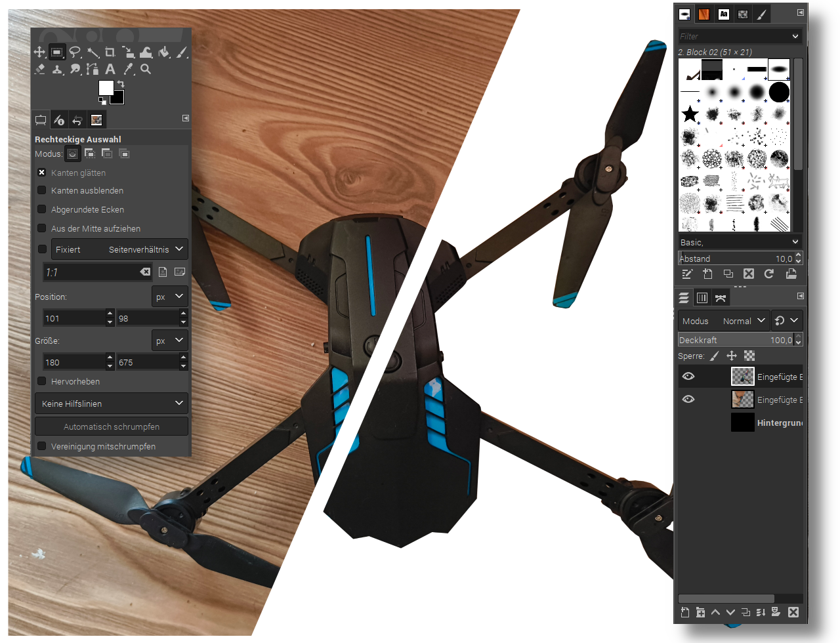The width and height of the screenshot is (840, 643).
Task: Toggle the Kanten glätten checkbox
Action: click(42, 173)
